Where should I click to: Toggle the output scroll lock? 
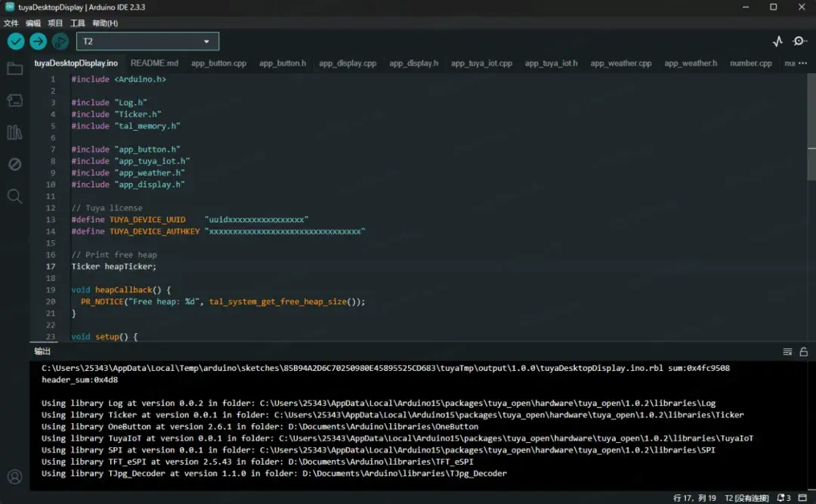click(x=804, y=351)
